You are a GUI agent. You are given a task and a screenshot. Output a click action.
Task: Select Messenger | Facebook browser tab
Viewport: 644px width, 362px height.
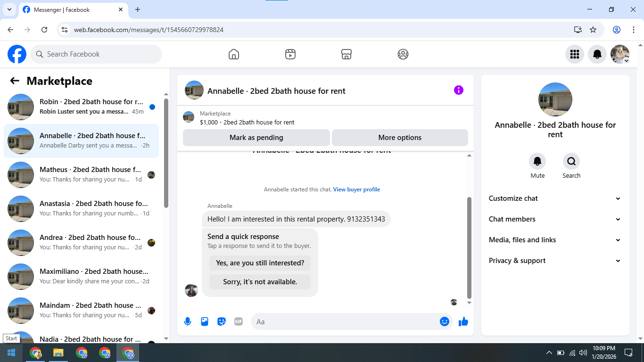[74, 9]
